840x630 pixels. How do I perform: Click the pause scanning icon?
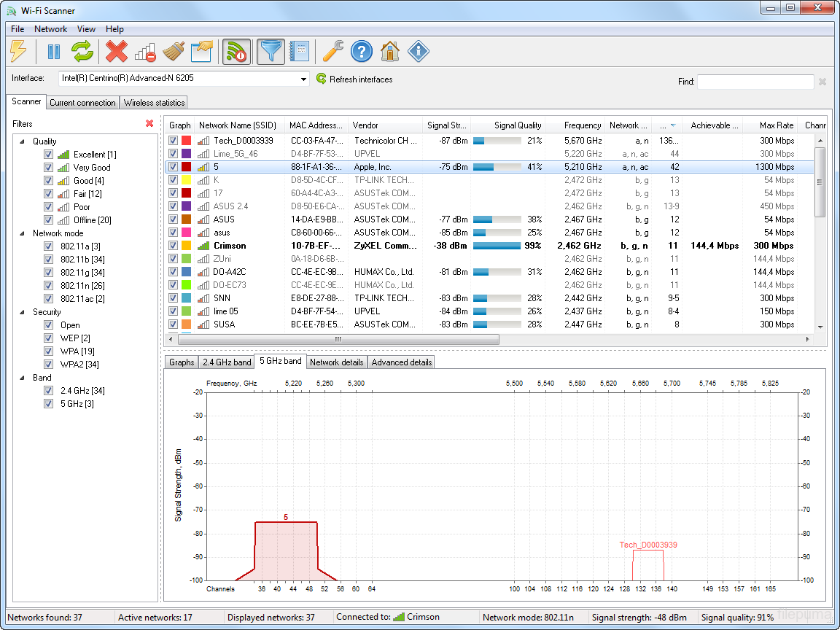pos(53,52)
